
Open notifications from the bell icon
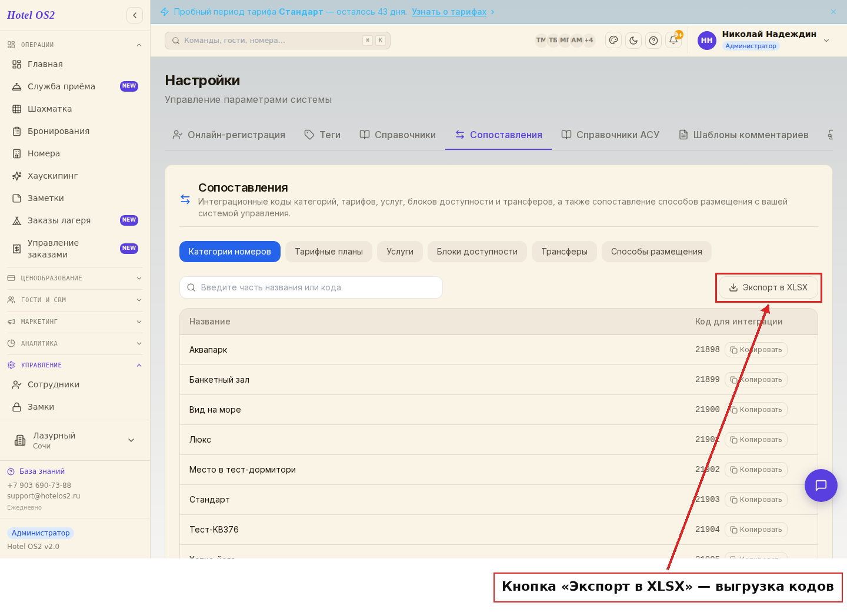(x=673, y=41)
